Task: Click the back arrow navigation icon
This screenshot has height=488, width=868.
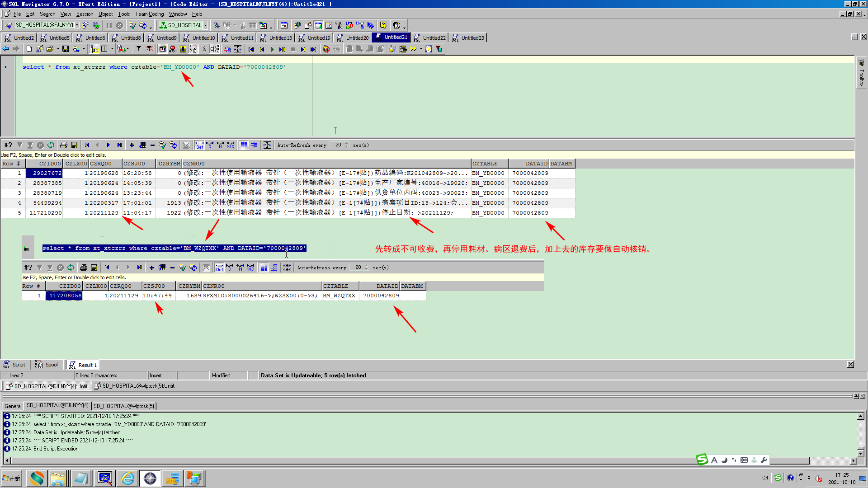Action: point(6,49)
